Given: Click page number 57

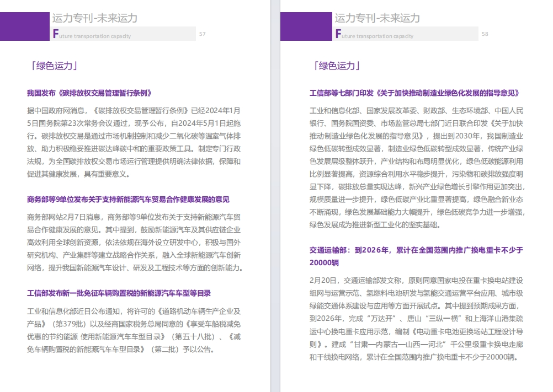Looking at the screenshot, I should (203, 34).
